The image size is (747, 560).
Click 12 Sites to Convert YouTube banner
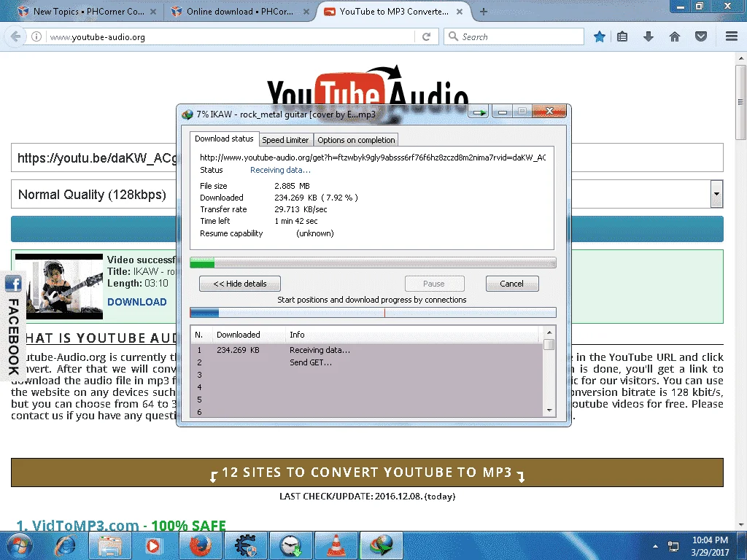pos(368,472)
